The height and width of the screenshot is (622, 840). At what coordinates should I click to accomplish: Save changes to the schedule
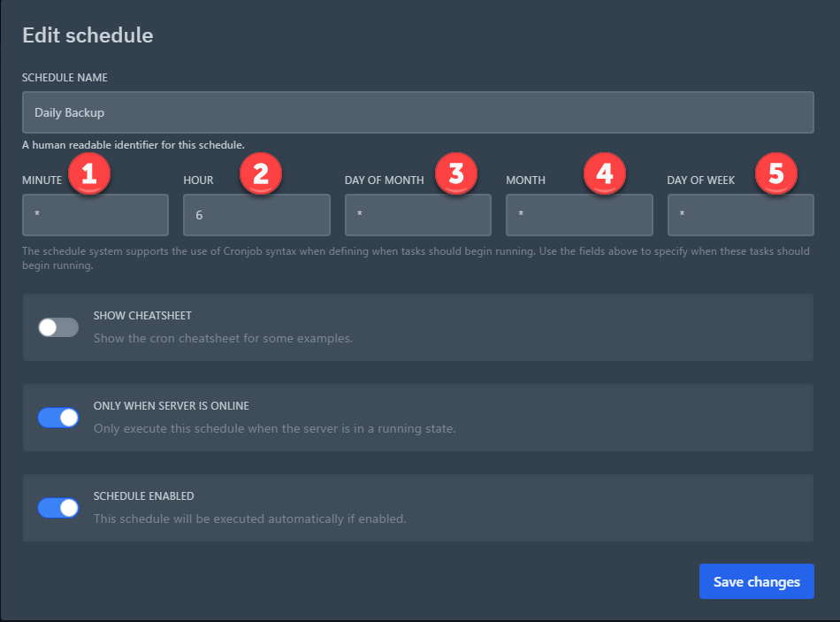point(756,581)
